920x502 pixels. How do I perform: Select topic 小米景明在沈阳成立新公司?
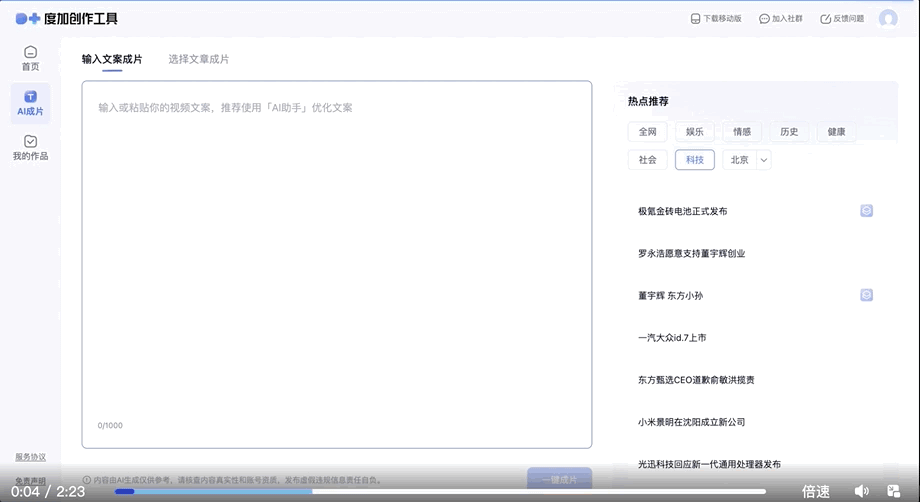(x=691, y=422)
